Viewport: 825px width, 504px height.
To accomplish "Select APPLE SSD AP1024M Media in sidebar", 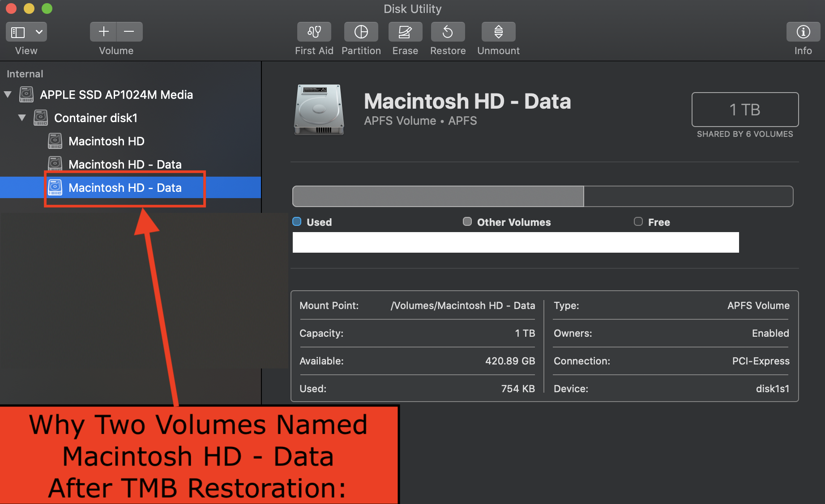I will click(116, 95).
